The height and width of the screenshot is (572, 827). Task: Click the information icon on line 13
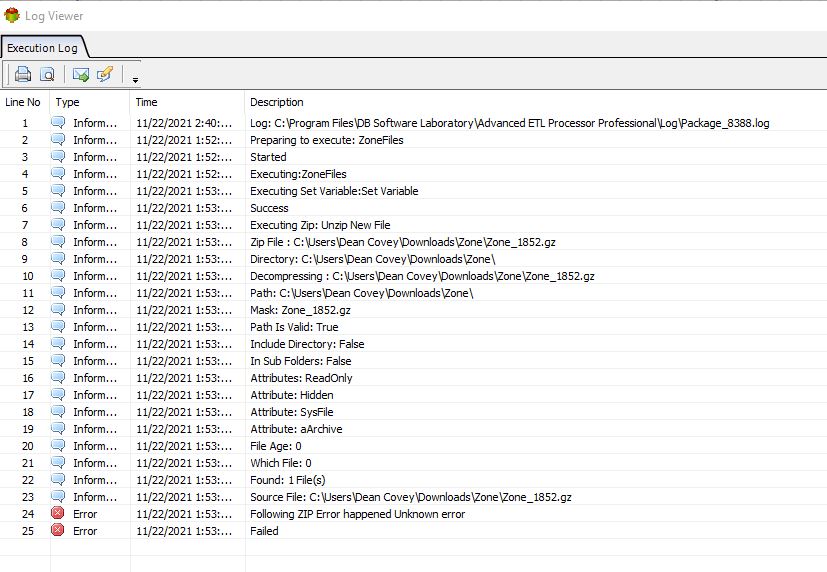pyautogui.click(x=58, y=326)
